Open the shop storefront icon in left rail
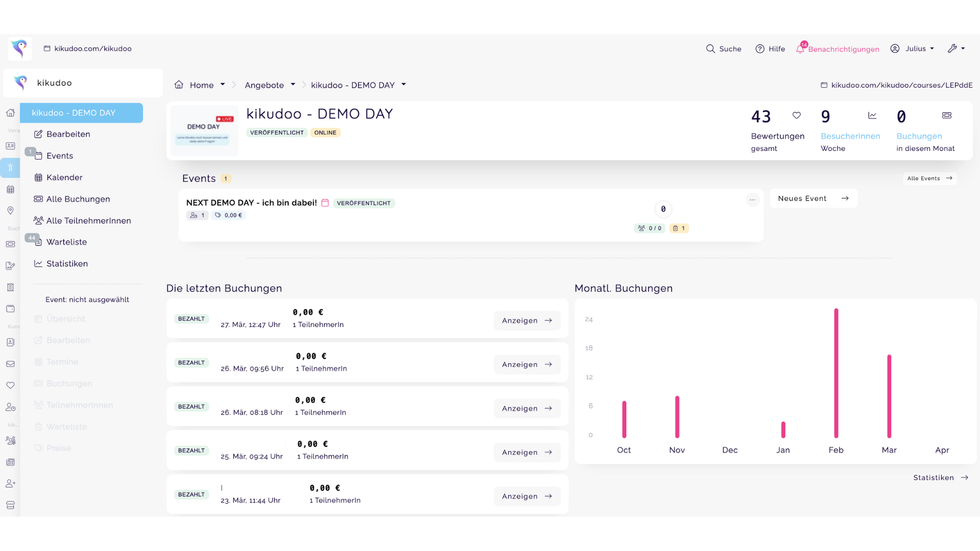This screenshot has height=551, width=980. coord(10,505)
